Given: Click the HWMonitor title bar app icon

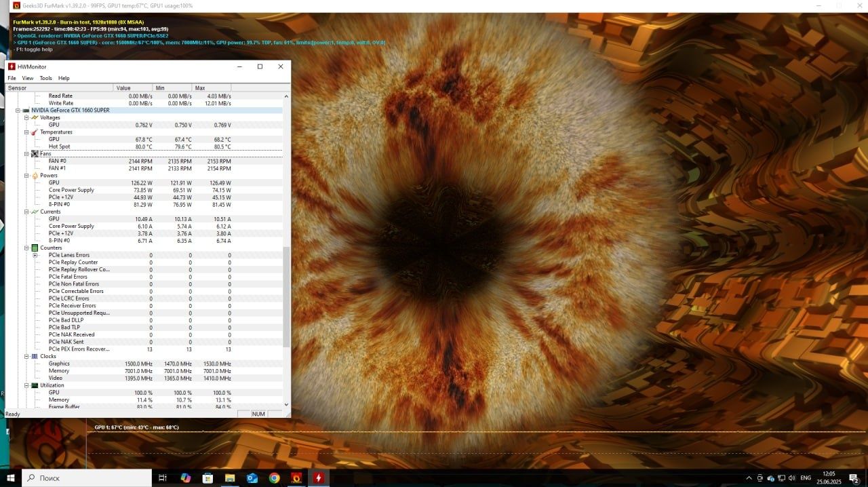Looking at the screenshot, I should tap(12, 66).
